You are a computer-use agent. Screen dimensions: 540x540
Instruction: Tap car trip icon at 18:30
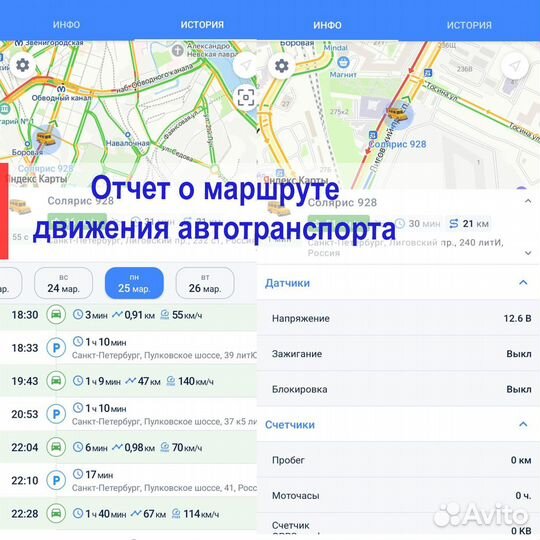coord(56,314)
